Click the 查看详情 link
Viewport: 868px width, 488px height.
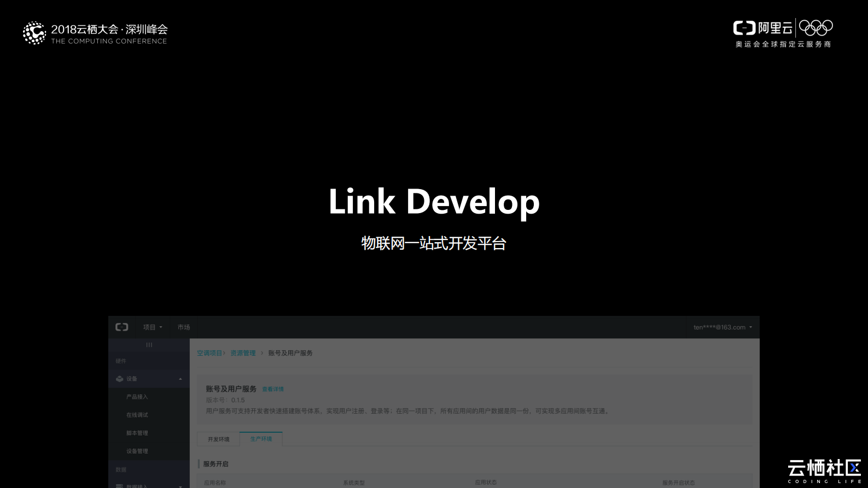click(273, 389)
